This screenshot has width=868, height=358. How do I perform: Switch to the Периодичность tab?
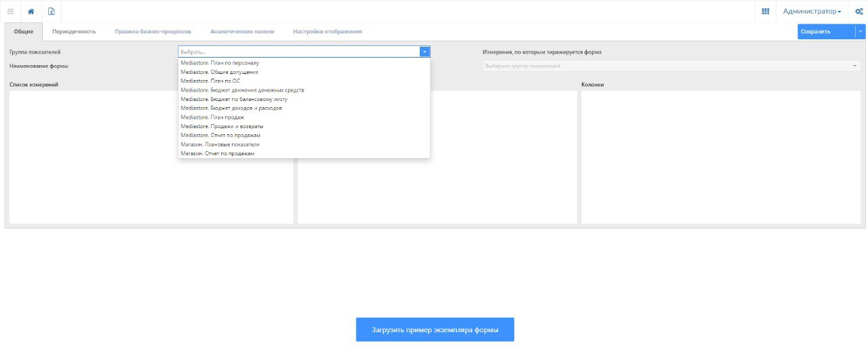(74, 31)
